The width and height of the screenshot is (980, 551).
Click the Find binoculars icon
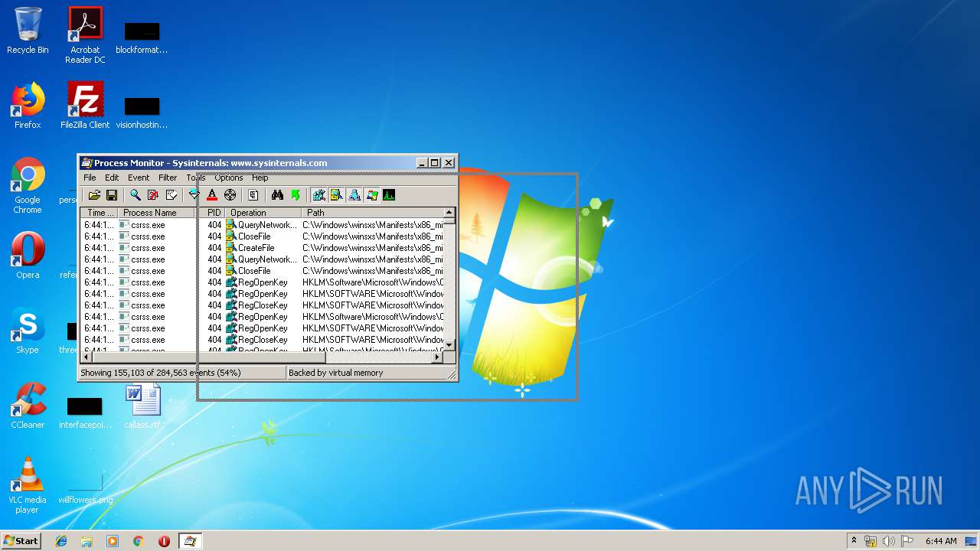pos(277,195)
